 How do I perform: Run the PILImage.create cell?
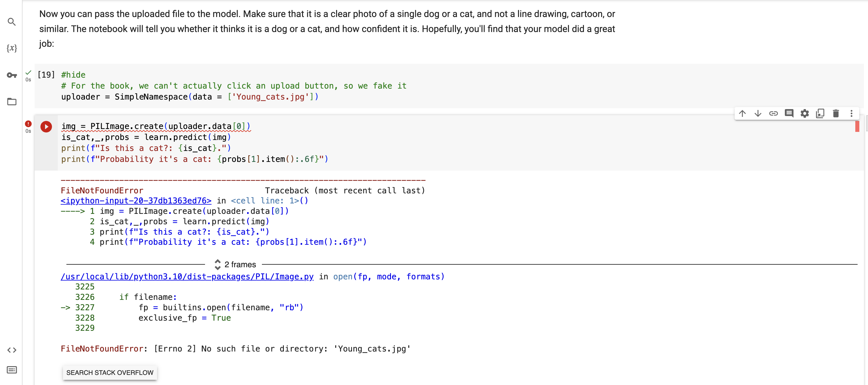[46, 127]
